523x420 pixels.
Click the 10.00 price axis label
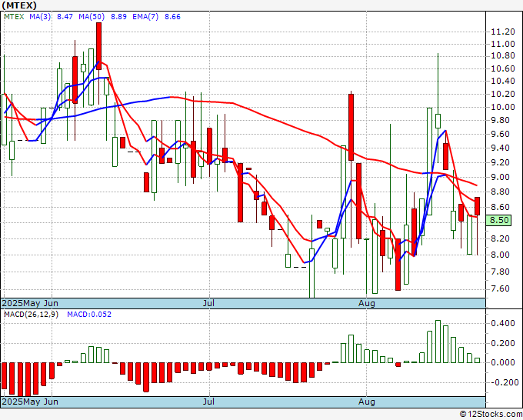[x=503, y=107]
